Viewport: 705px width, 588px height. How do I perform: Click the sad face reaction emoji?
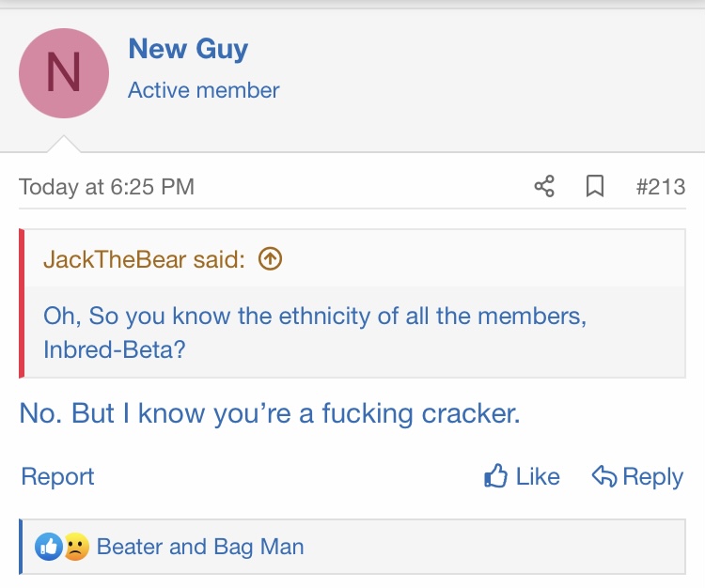click(75, 547)
